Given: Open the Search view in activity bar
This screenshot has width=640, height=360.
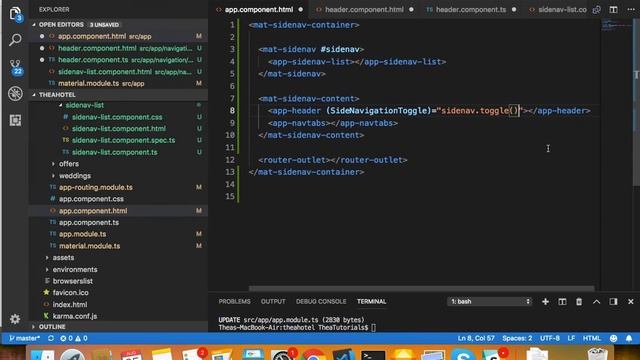Looking at the screenshot, I should 15,40.
